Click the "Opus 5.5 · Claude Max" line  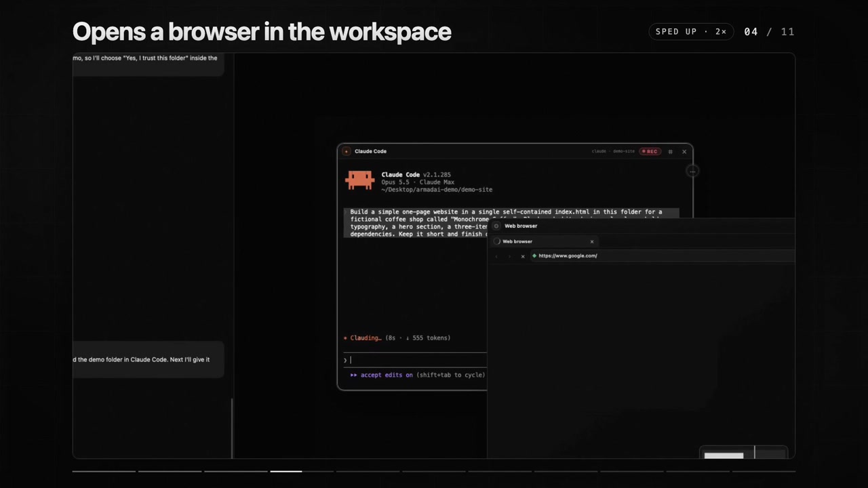click(417, 182)
